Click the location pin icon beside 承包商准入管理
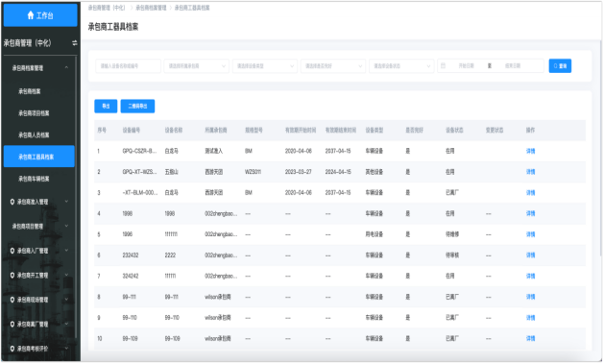 (12, 202)
